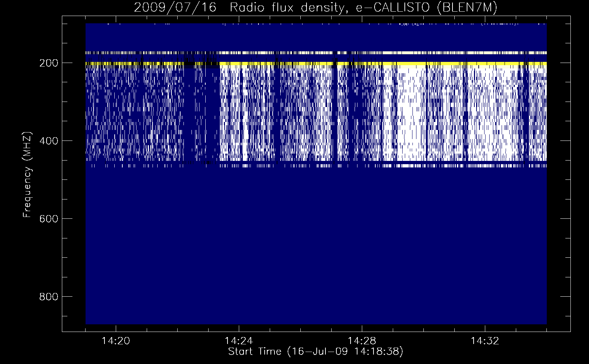Click the 400 frequency tick label
The height and width of the screenshot is (364, 589).
(x=48, y=141)
